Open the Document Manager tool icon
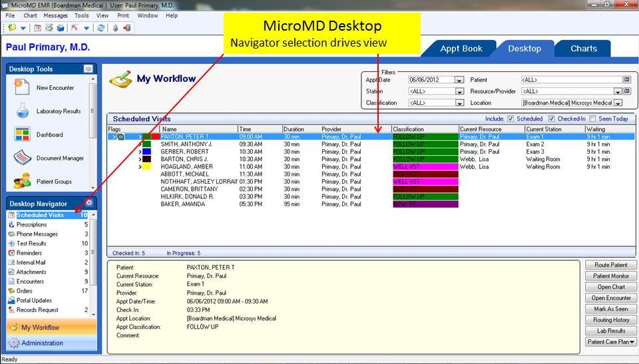The image size is (639, 364). [x=22, y=158]
